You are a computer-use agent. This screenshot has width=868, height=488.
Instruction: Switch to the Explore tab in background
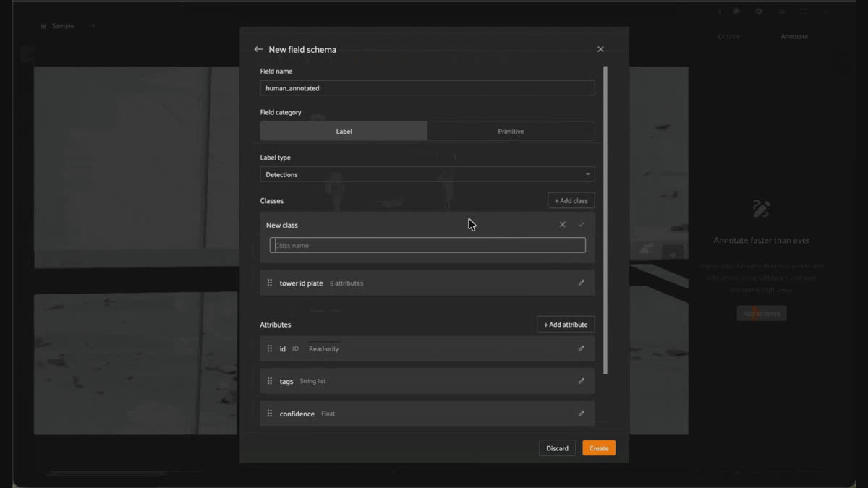click(x=728, y=36)
